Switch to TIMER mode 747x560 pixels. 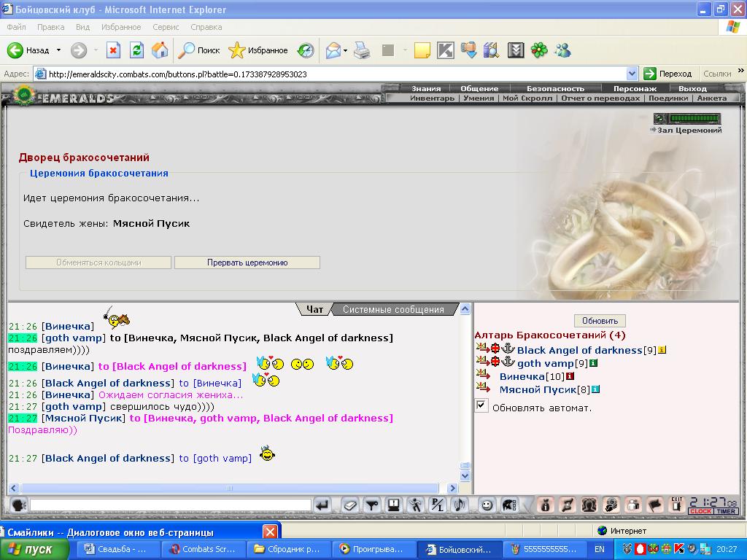726,511
